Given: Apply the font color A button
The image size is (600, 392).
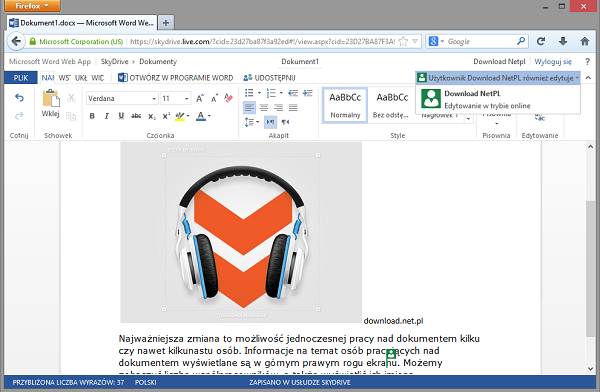Looking at the screenshot, I should (201, 116).
